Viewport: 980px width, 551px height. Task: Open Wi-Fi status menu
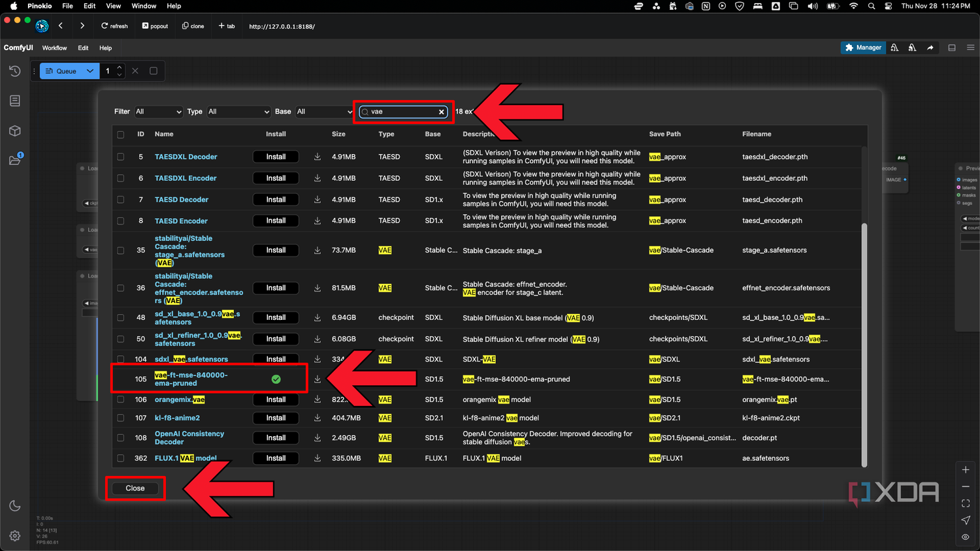(853, 6)
